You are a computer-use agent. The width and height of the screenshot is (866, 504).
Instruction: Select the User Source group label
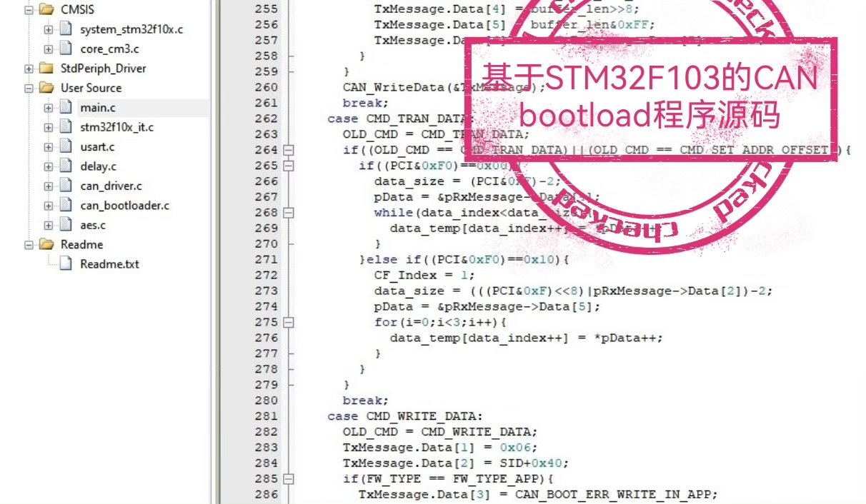[91, 88]
